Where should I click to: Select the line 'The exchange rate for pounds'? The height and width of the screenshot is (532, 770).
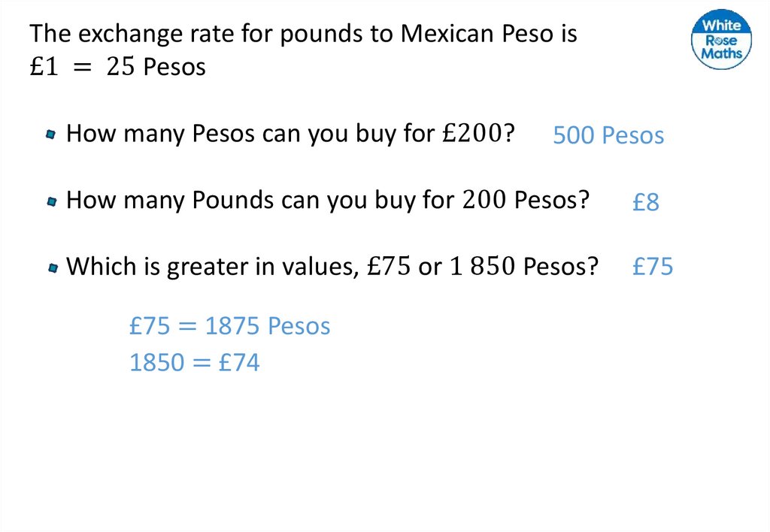303,34
